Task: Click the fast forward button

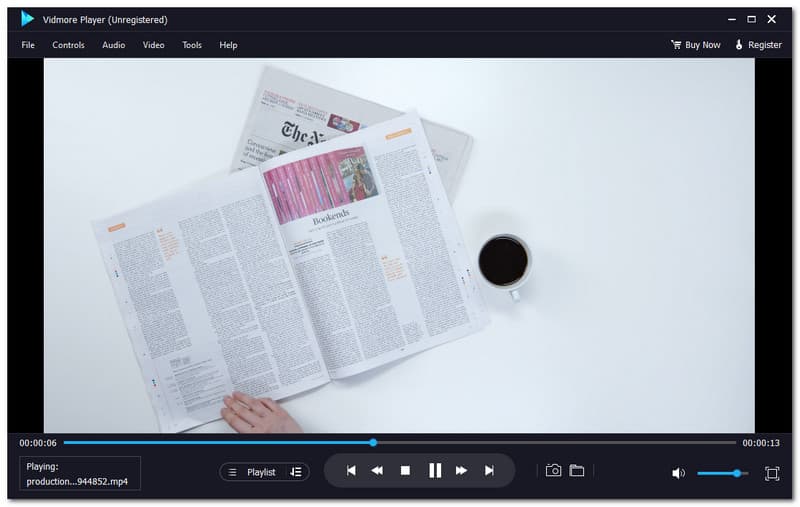Action: (461, 471)
